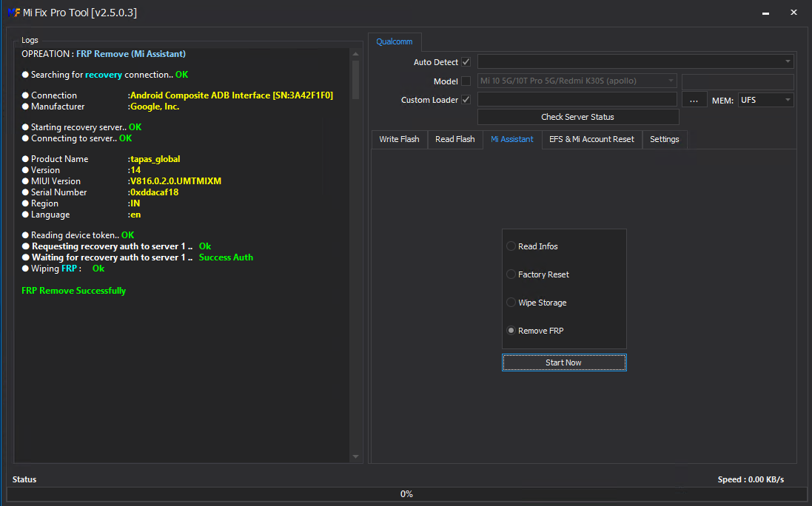Open the EFS & Mi Account Reset tab
Screen dimensions: 812x506
tap(592, 139)
